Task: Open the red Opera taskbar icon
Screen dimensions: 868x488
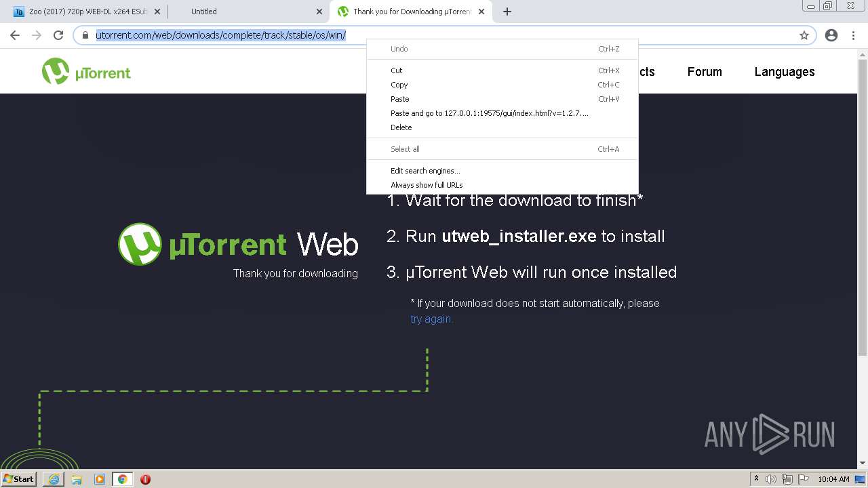Action: [x=145, y=479]
